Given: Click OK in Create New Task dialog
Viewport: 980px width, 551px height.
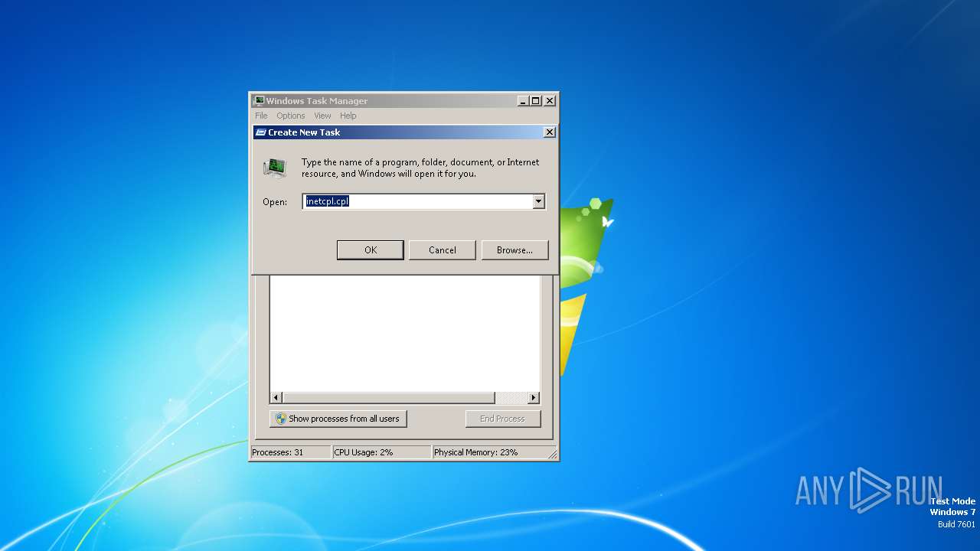Looking at the screenshot, I should pyautogui.click(x=371, y=250).
